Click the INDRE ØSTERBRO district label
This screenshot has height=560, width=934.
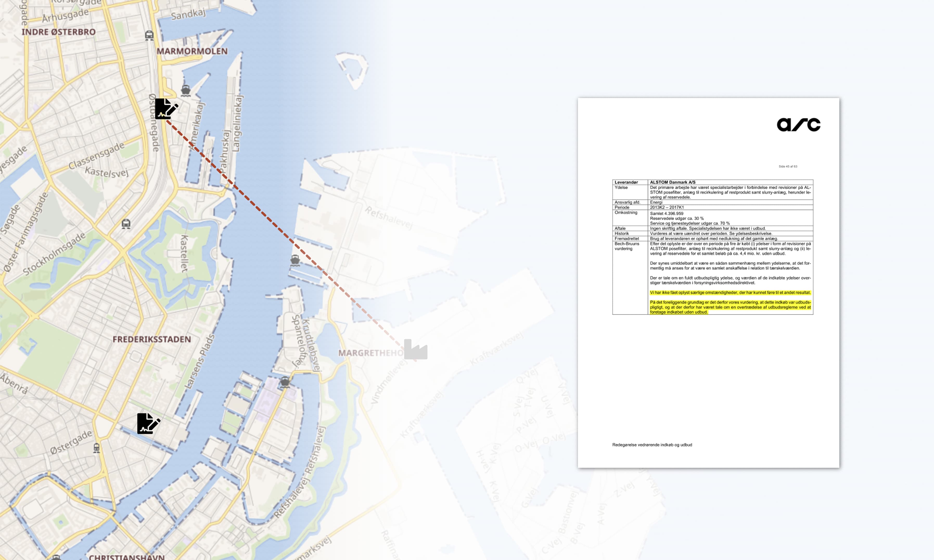coord(59,32)
